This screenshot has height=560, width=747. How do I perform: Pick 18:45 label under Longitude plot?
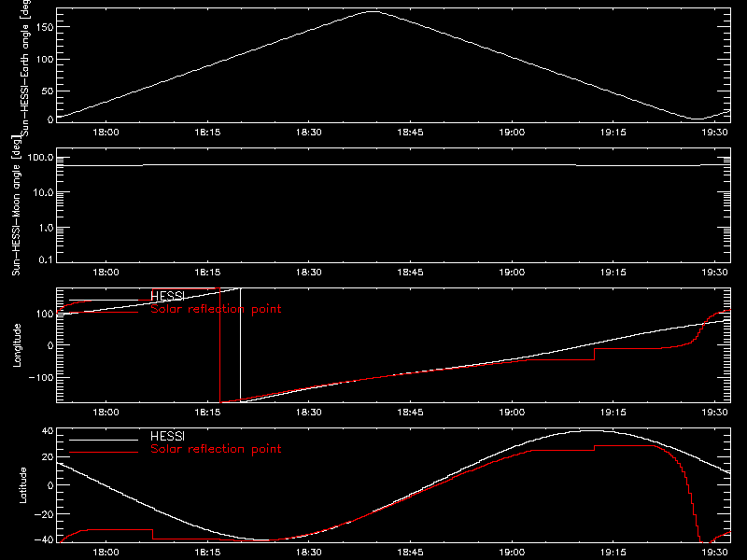click(x=410, y=413)
